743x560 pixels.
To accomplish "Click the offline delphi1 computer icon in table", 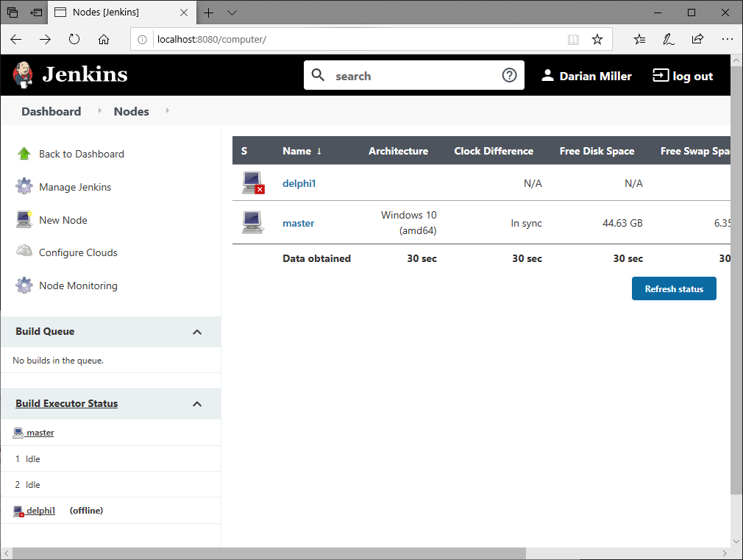I will (x=252, y=182).
